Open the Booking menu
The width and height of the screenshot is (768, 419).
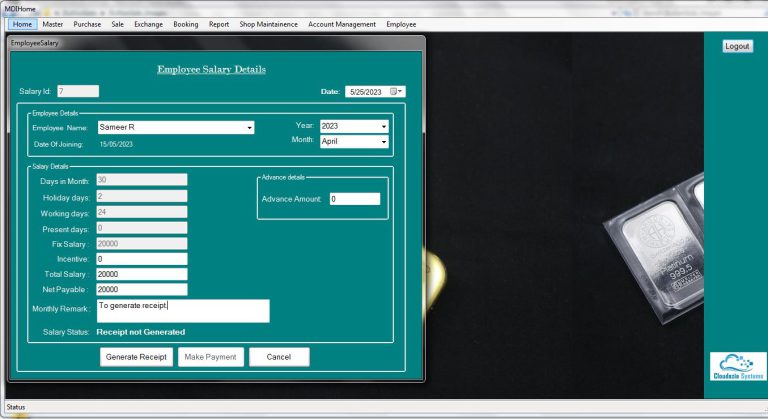click(x=185, y=24)
